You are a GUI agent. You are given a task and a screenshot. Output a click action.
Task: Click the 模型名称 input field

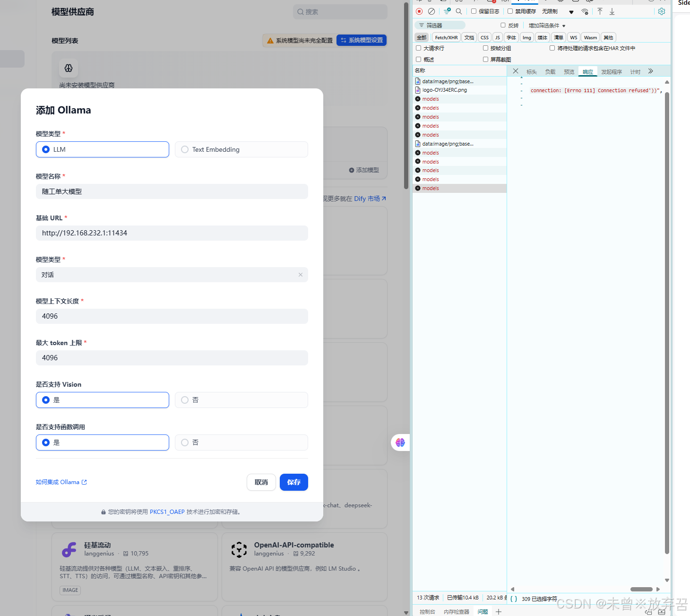click(172, 191)
